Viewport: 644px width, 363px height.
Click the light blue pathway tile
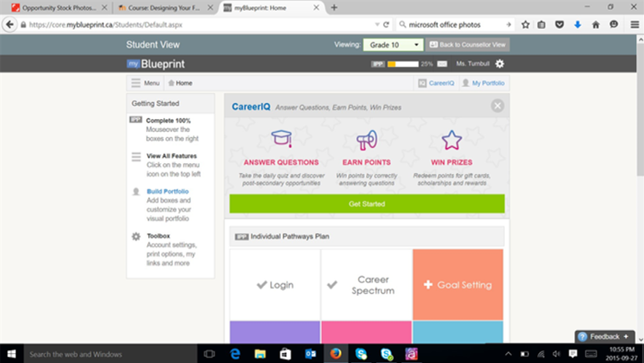point(458,332)
